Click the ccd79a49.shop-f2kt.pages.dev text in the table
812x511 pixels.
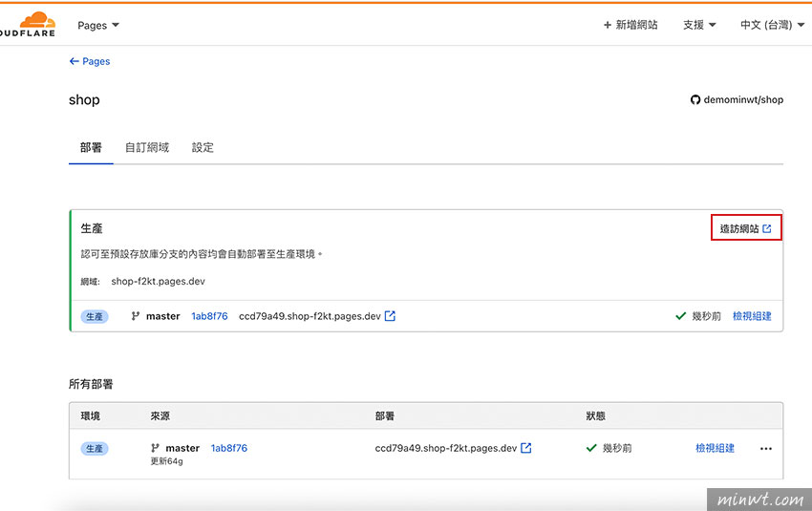pos(446,448)
